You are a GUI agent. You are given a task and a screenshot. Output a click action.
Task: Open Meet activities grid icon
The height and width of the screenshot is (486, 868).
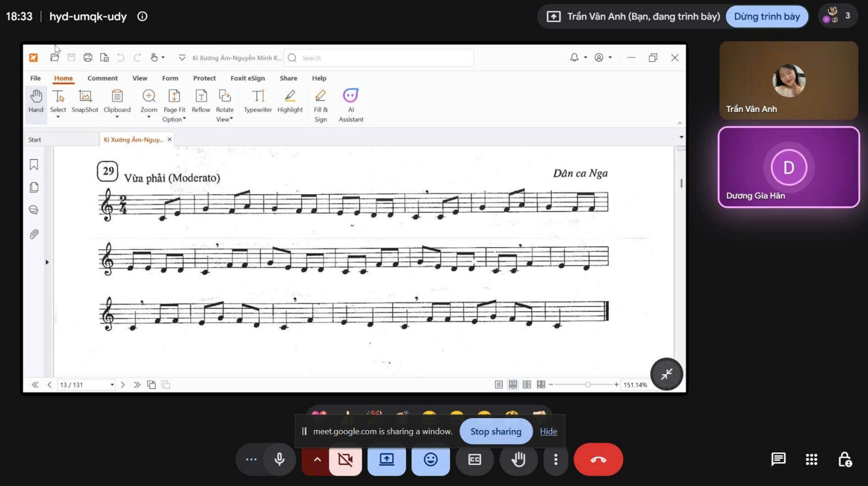click(812, 459)
